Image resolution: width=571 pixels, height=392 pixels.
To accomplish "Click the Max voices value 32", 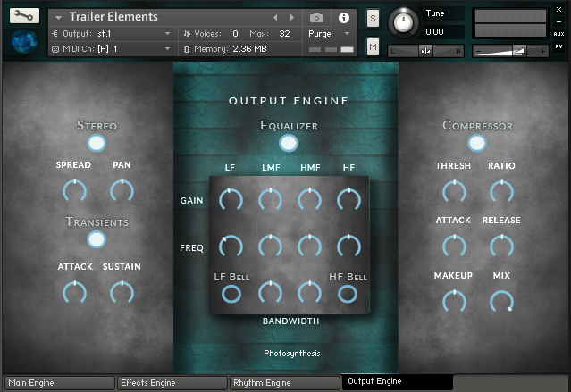I will [x=284, y=34].
